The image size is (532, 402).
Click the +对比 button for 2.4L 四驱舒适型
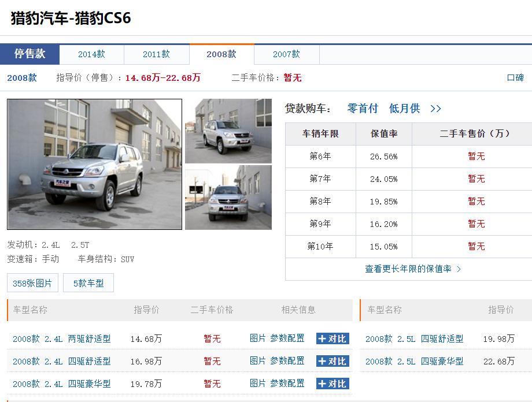tap(332, 361)
